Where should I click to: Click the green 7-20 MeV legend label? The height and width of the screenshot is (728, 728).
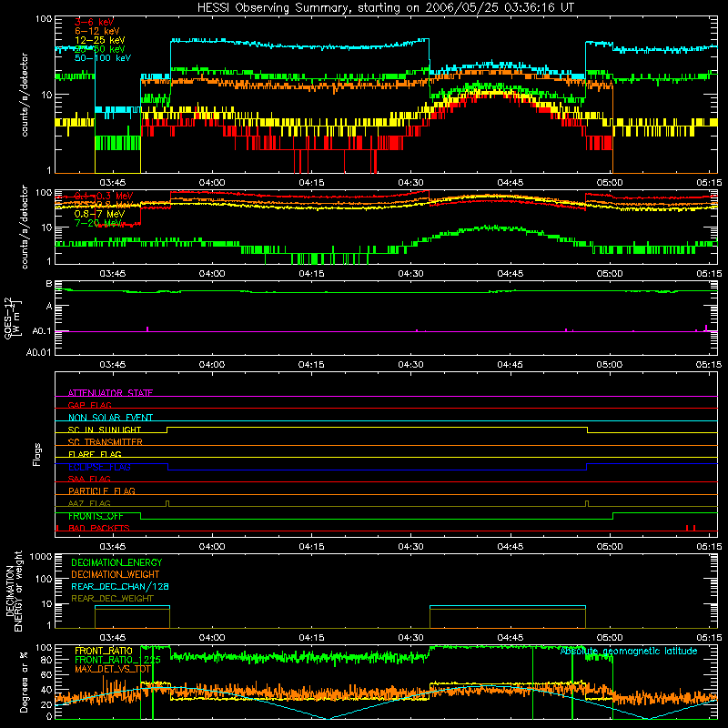(x=98, y=223)
